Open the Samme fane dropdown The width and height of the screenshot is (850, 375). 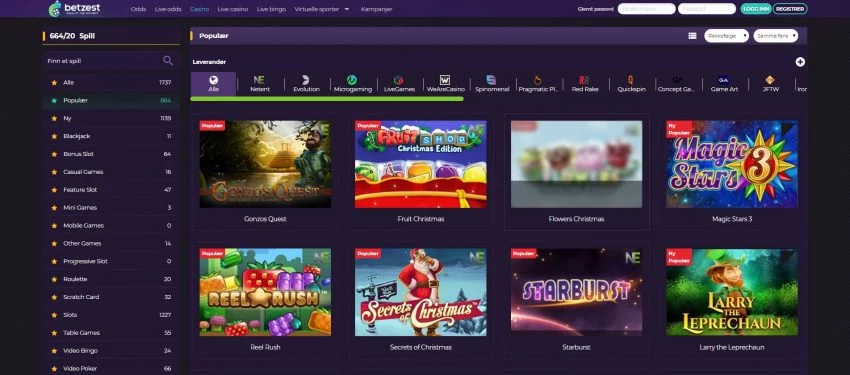coord(775,36)
